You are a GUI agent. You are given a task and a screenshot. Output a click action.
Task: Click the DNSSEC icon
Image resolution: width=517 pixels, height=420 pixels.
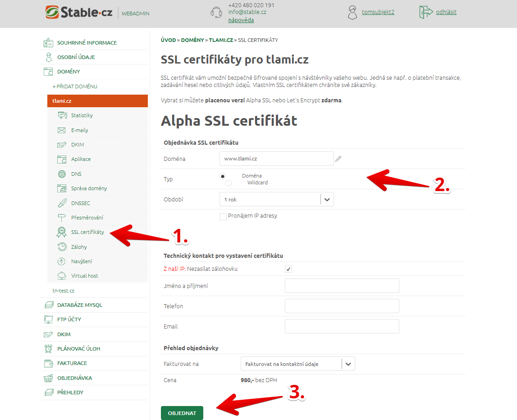point(62,203)
